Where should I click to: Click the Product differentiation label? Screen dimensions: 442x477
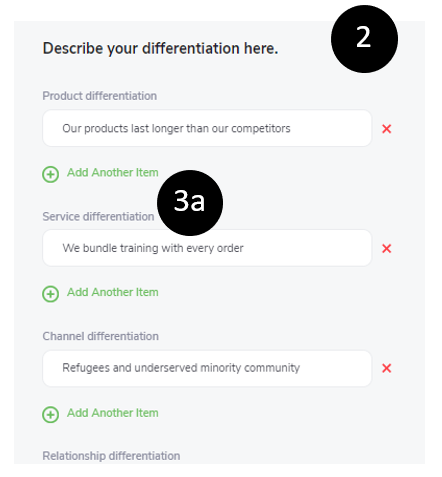(100, 96)
